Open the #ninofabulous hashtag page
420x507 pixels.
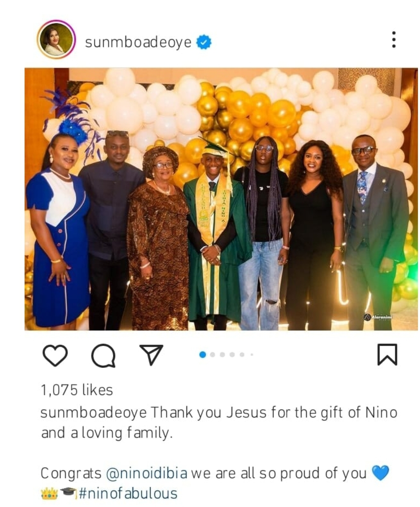tap(127, 493)
